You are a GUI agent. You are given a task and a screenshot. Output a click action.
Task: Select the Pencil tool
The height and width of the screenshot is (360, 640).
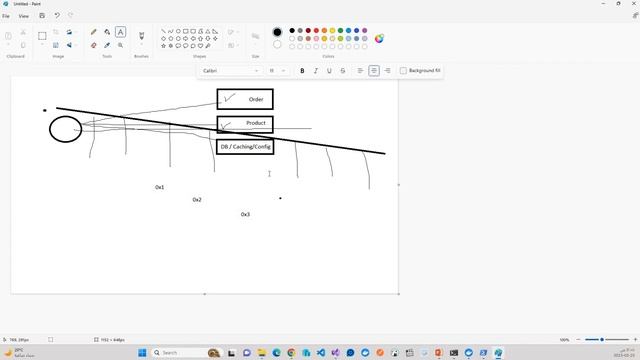pos(93,32)
